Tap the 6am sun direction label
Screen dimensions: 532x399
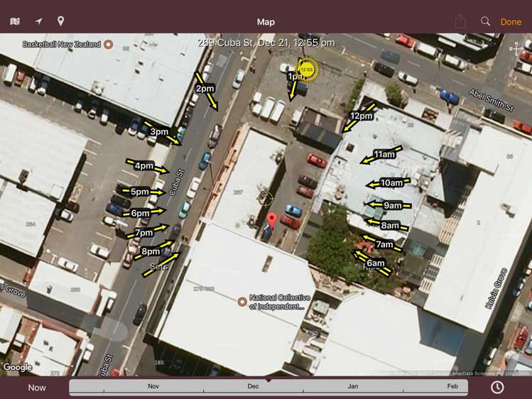coord(376,263)
